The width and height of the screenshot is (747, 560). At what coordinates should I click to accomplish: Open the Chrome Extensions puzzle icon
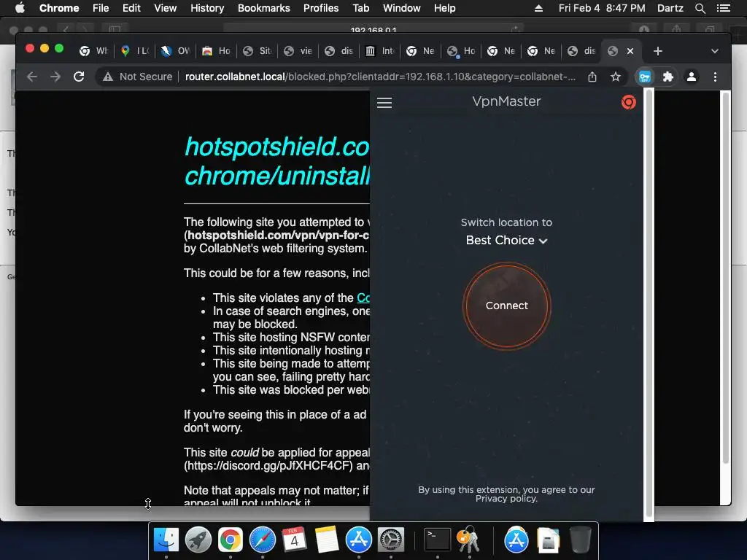(668, 77)
